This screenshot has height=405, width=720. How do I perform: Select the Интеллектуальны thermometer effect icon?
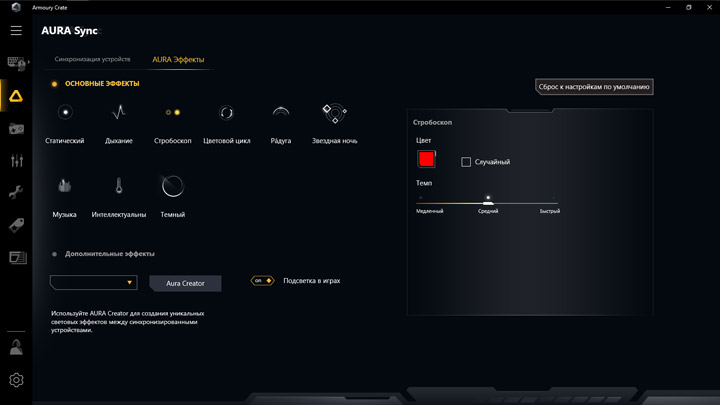(x=119, y=186)
